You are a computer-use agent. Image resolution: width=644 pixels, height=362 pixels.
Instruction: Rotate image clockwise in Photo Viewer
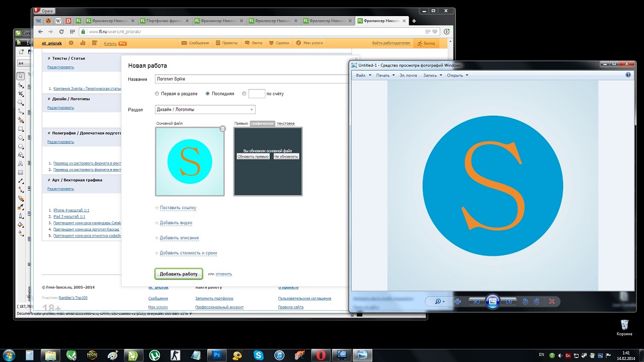click(x=537, y=301)
